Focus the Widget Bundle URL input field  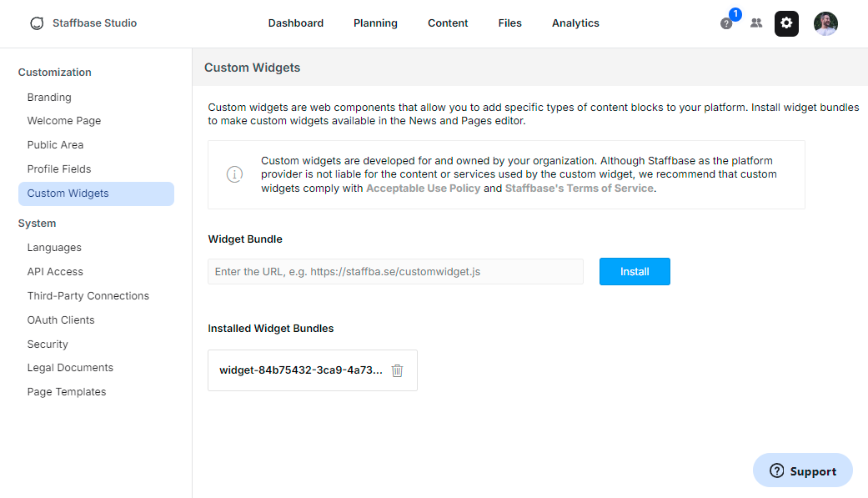point(395,271)
